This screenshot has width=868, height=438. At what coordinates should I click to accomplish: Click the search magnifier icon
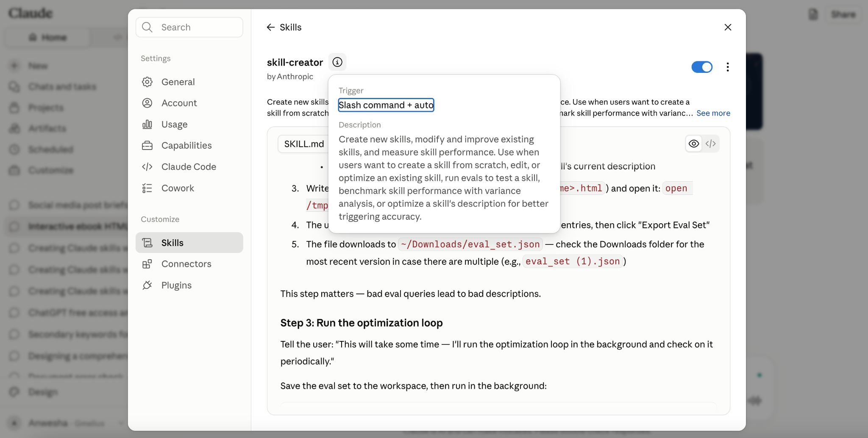[x=147, y=27]
